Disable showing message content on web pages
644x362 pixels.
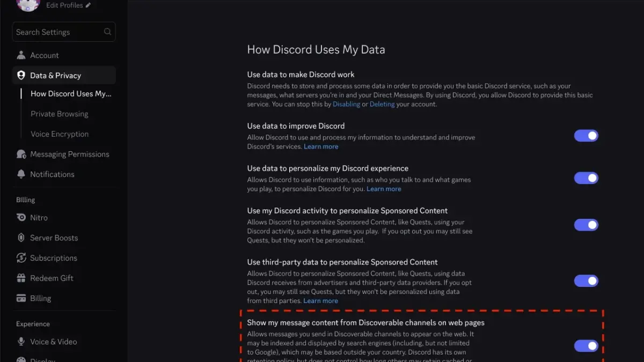(x=586, y=346)
